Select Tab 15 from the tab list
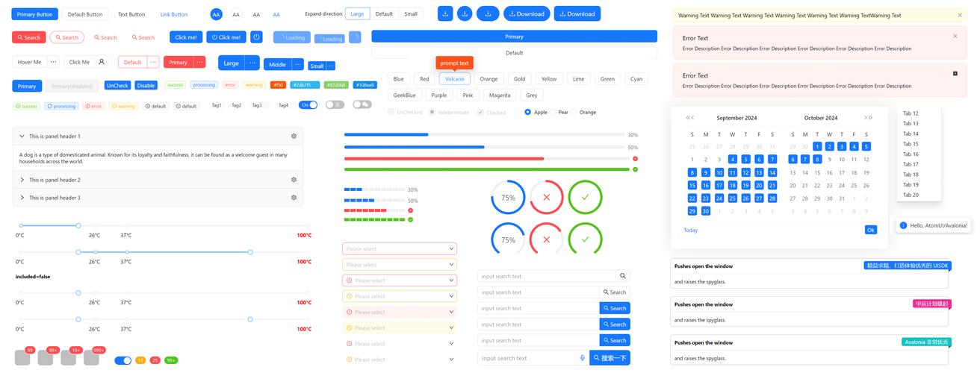Screen dimensions: 980x373 pyautogui.click(x=911, y=144)
